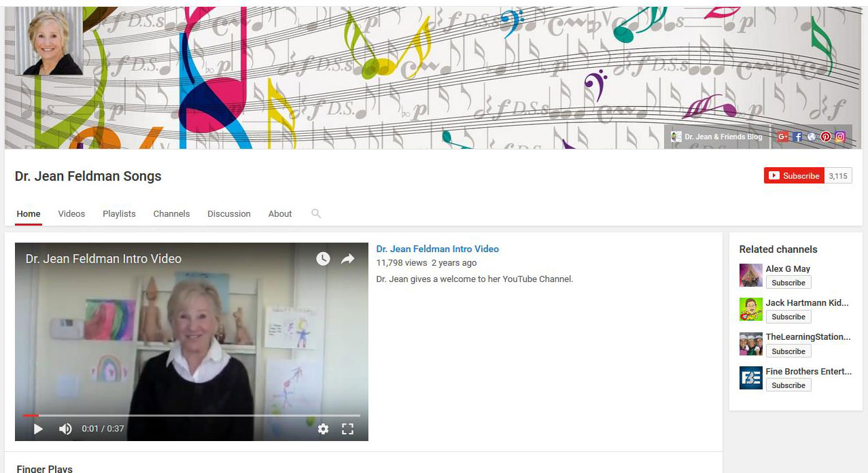Click the channel search magnifier icon
The width and height of the screenshot is (868, 473).
tap(316, 213)
